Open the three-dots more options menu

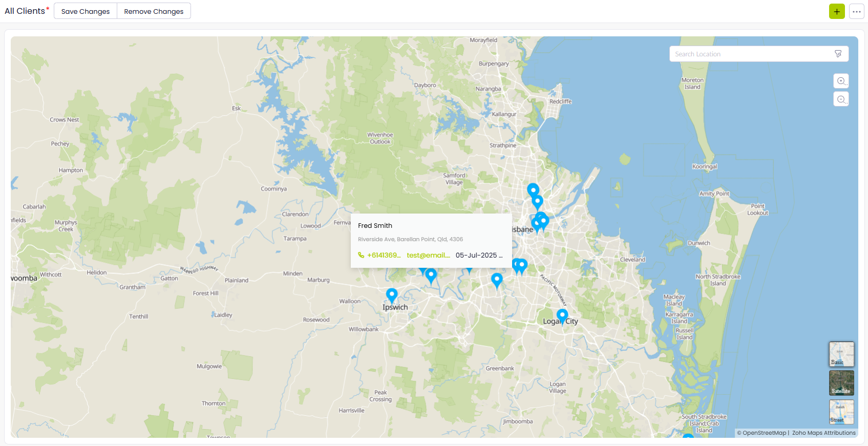857,11
